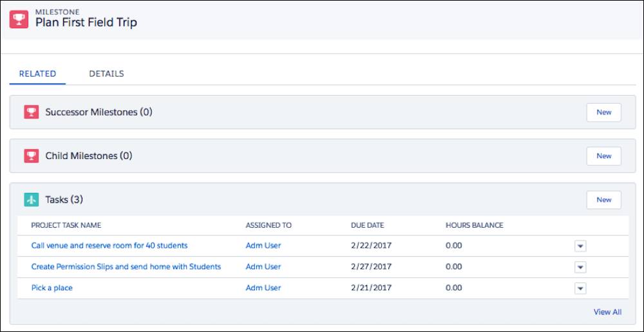Open row menu for Pick a place task
This screenshot has height=332, width=644.
click(x=580, y=288)
